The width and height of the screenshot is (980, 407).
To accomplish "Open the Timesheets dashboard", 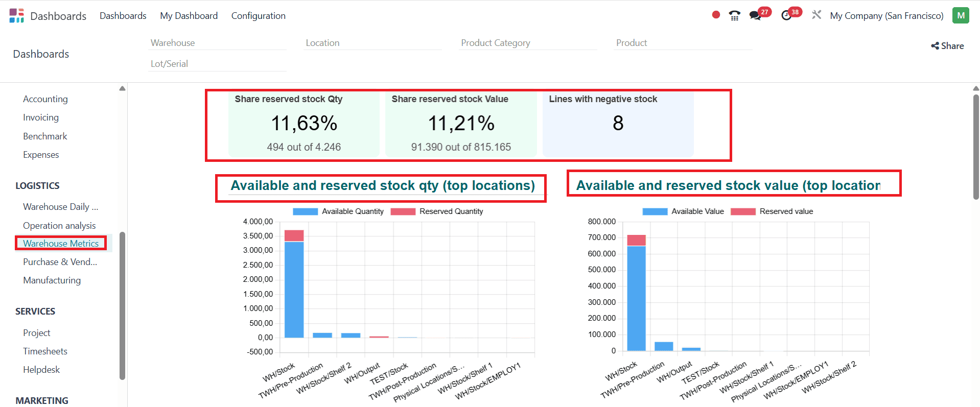I will point(45,351).
